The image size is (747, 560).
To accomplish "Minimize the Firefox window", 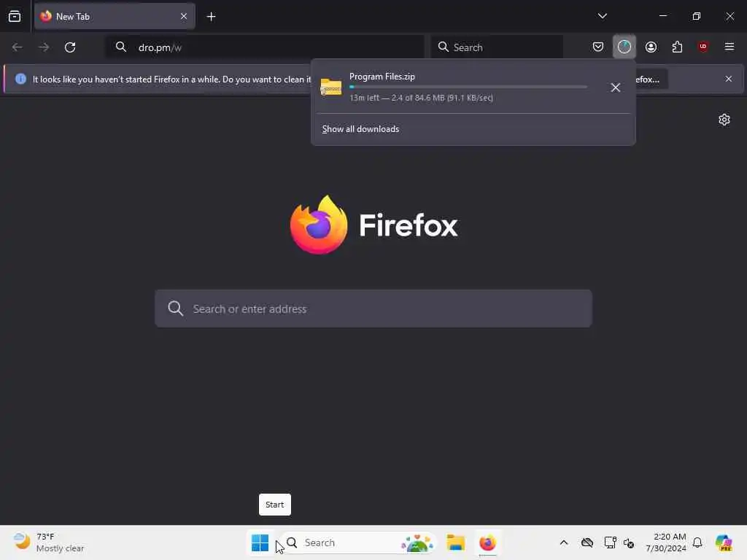I will tap(662, 16).
